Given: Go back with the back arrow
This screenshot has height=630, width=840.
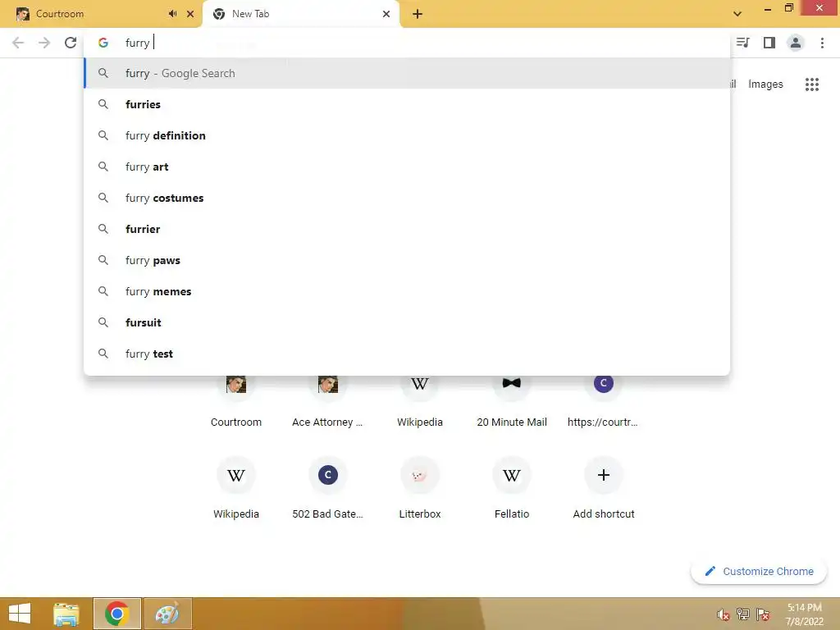Looking at the screenshot, I should 18,43.
